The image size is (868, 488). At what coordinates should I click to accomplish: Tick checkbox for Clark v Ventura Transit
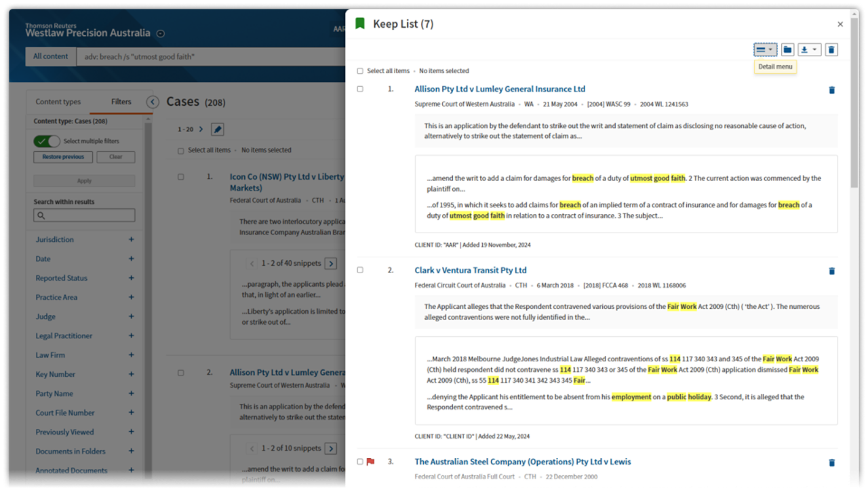point(360,270)
